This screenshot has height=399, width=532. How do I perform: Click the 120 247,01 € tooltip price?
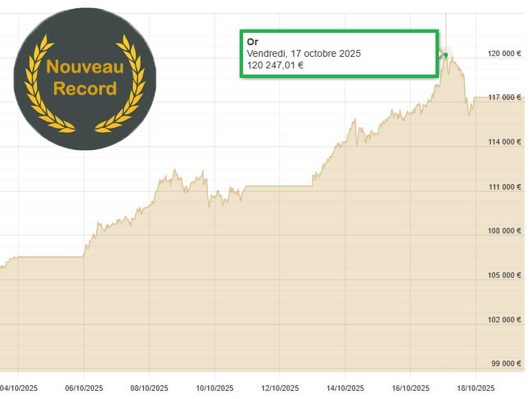coord(275,65)
